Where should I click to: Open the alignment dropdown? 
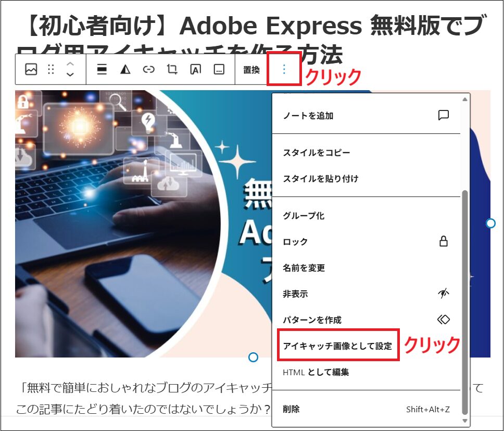(x=101, y=70)
